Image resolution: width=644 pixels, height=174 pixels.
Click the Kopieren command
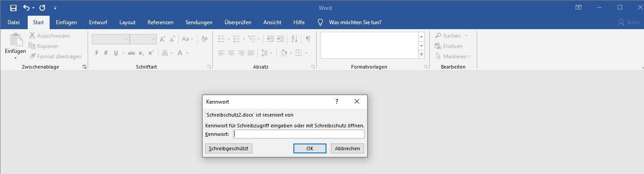click(43, 46)
